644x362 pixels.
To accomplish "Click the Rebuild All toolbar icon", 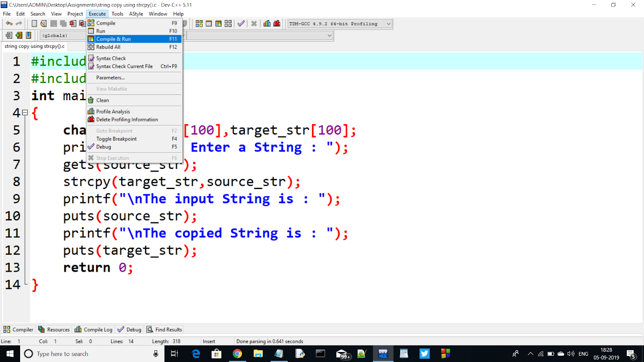I will (x=228, y=23).
